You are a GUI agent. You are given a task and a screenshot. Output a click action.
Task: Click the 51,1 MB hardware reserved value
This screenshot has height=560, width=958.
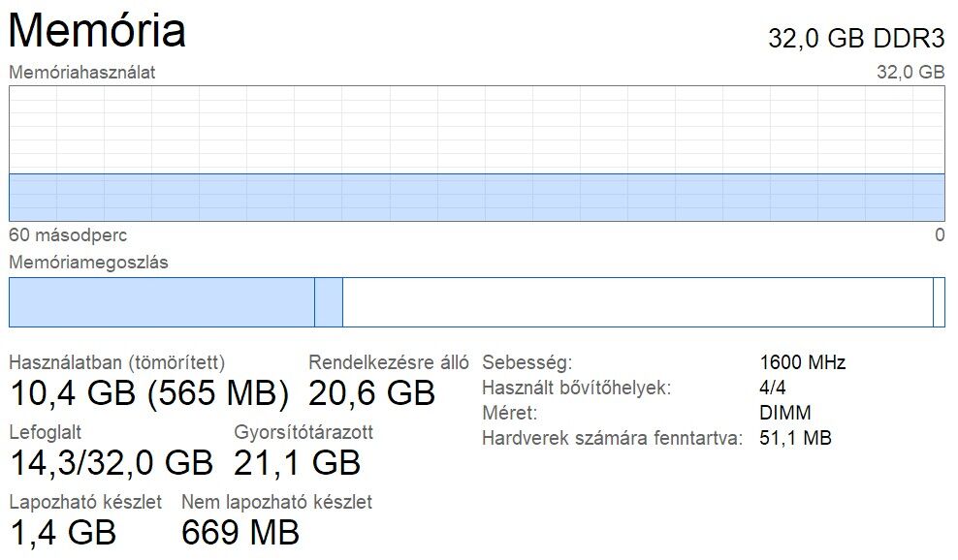796,439
